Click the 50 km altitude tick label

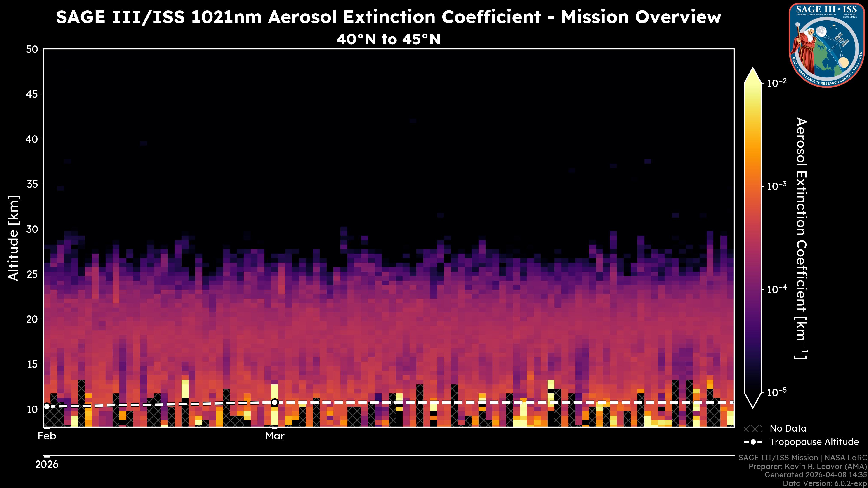coord(32,49)
